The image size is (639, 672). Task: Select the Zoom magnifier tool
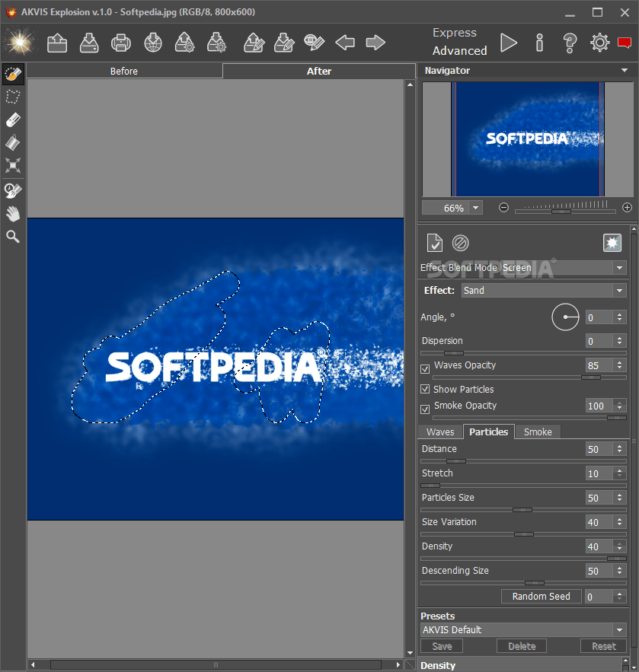[13, 236]
